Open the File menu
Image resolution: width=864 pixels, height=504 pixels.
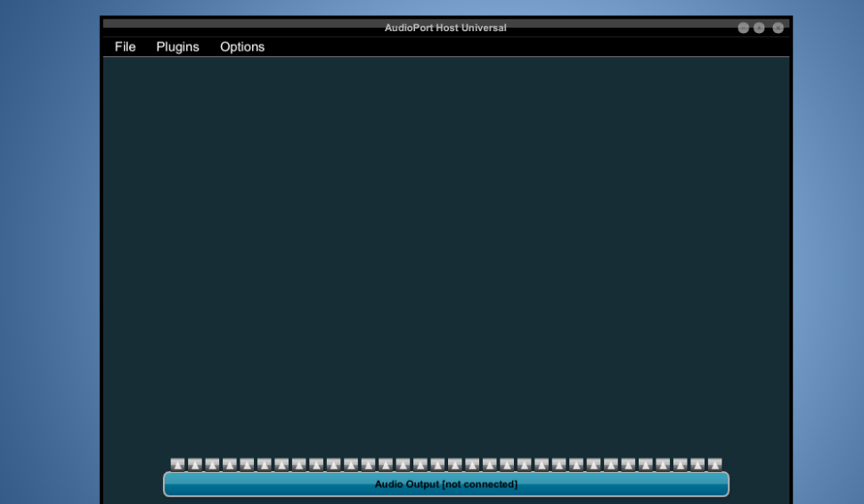click(125, 47)
